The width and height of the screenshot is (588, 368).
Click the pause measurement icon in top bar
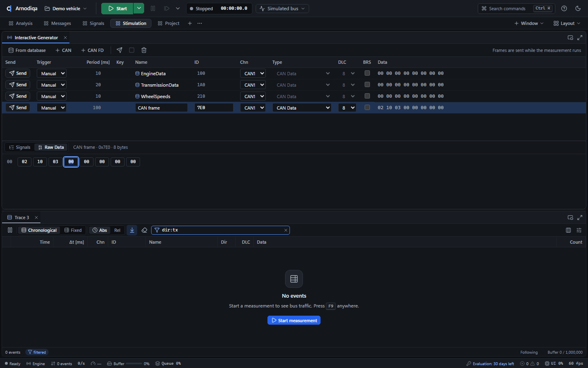(x=153, y=9)
